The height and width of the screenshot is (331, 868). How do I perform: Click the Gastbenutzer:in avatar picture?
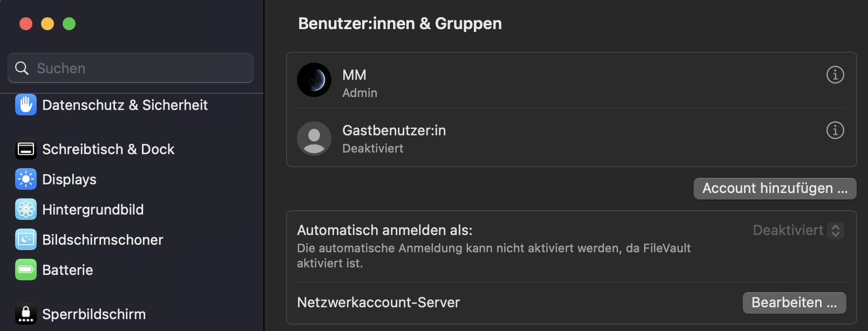[314, 139]
